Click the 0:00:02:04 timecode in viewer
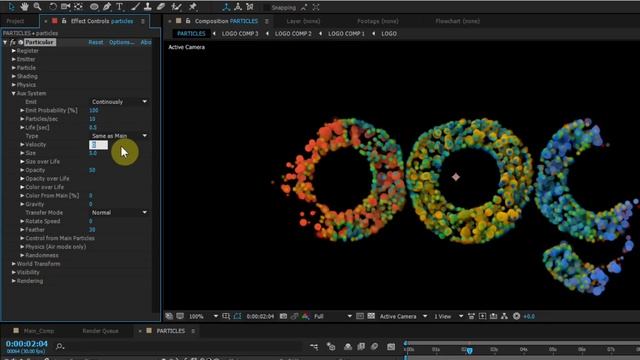This screenshot has width=640, height=360. (x=260, y=316)
